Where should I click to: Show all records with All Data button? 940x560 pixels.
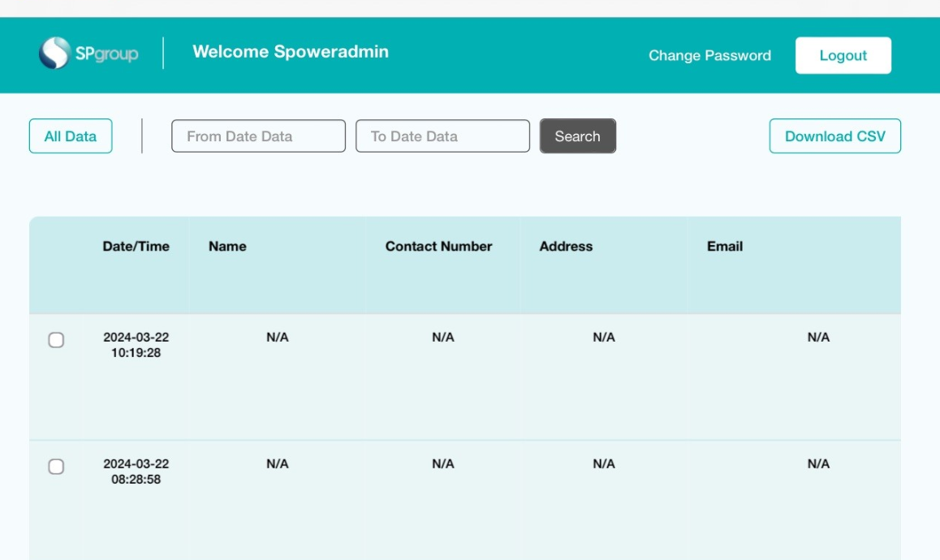[71, 136]
